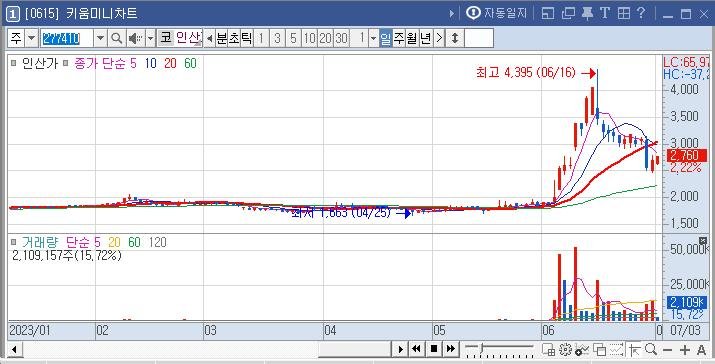
Task: Click the chart zoom slider handle
Action: 482,349
